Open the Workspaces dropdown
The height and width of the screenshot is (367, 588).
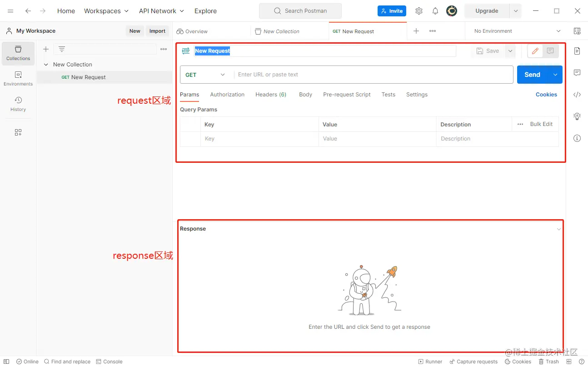106,11
